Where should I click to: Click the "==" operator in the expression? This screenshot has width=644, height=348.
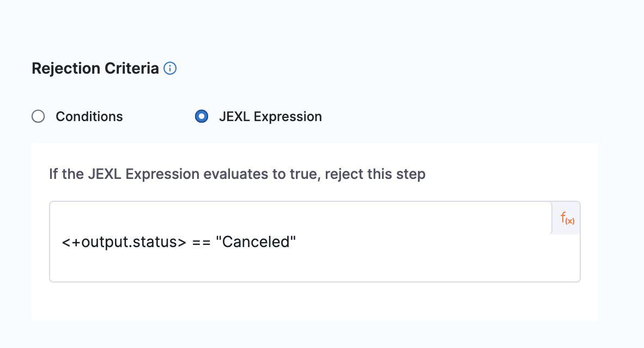tap(201, 242)
